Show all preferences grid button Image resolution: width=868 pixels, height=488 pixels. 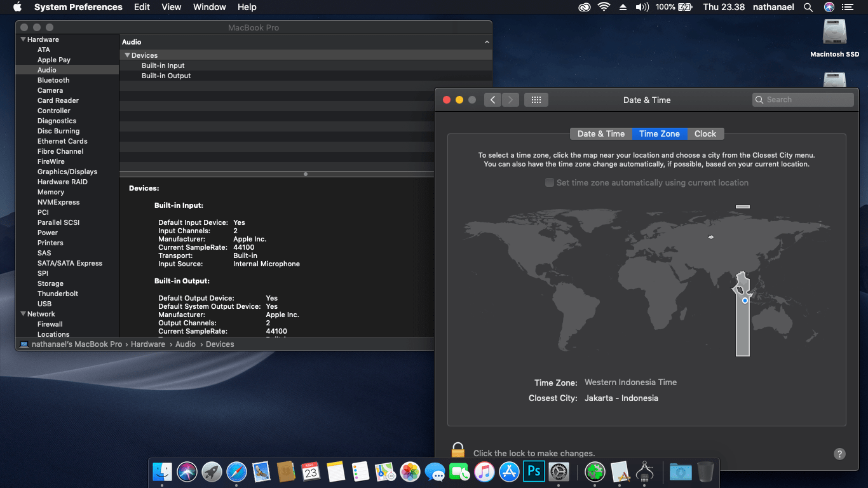[536, 100]
